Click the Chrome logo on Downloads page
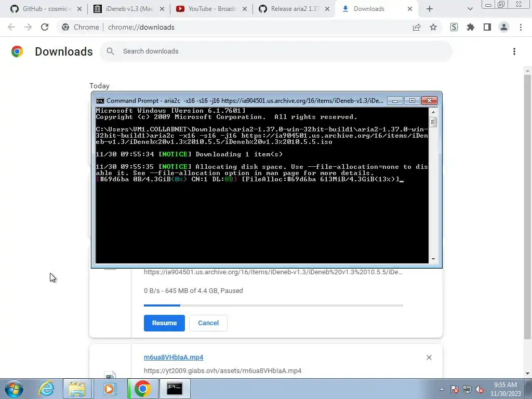 tap(17, 51)
